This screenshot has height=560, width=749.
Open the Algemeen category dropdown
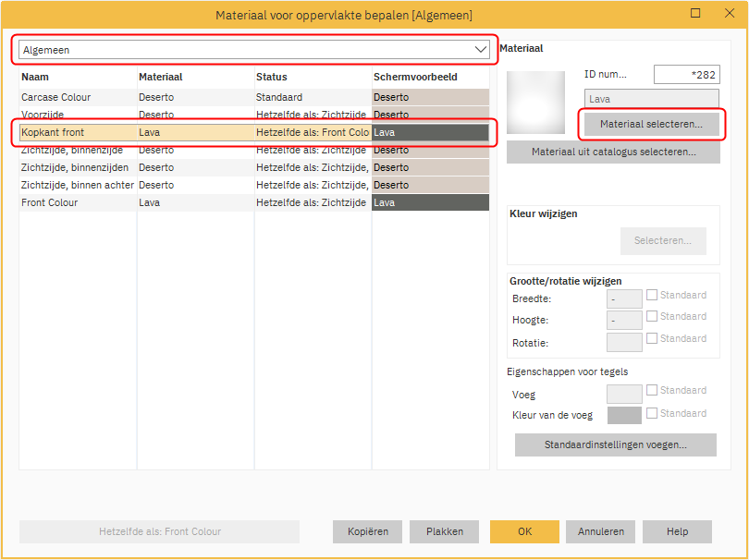pos(254,50)
